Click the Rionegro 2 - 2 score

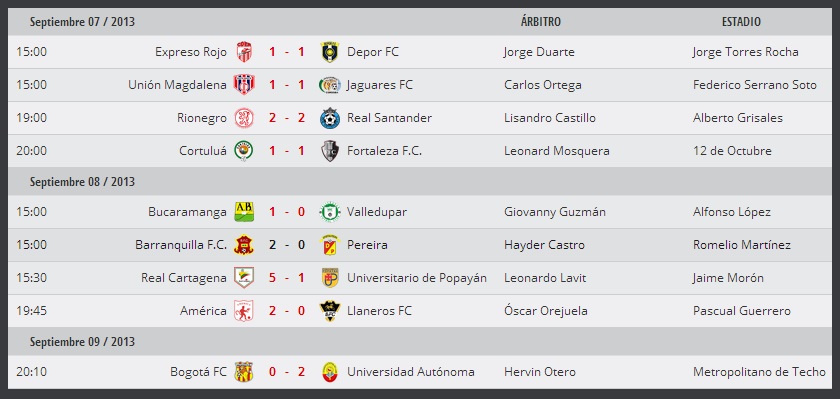[x=287, y=118]
